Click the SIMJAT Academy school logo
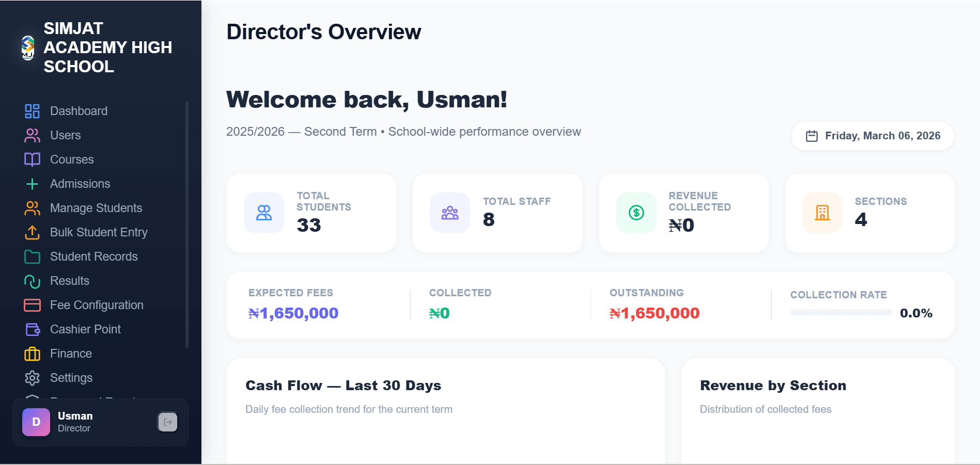980x465 pixels. click(x=27, y=47)
